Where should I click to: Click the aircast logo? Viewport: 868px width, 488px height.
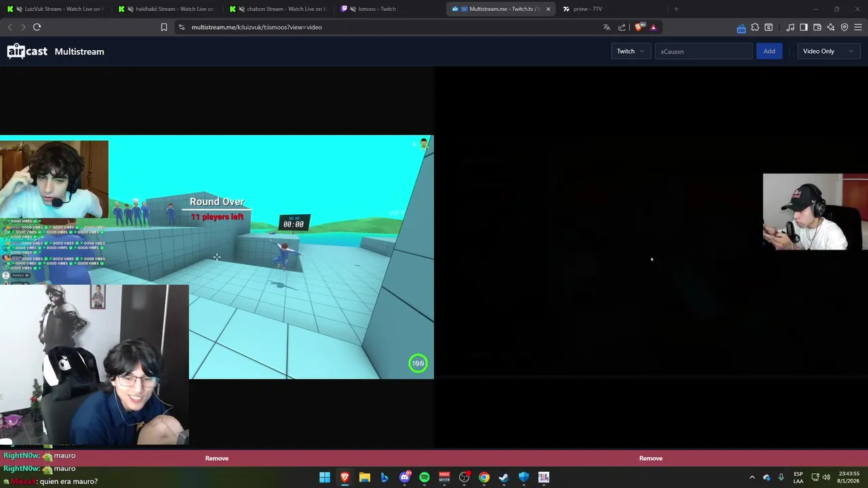coord(27,52)
